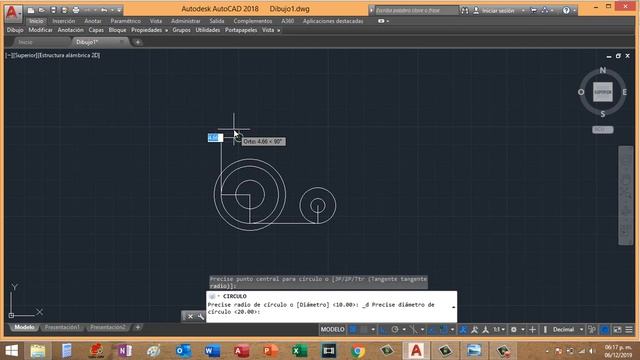Click the MODELO space button in status bar
The image size is (640, 360).
(332, 329)
